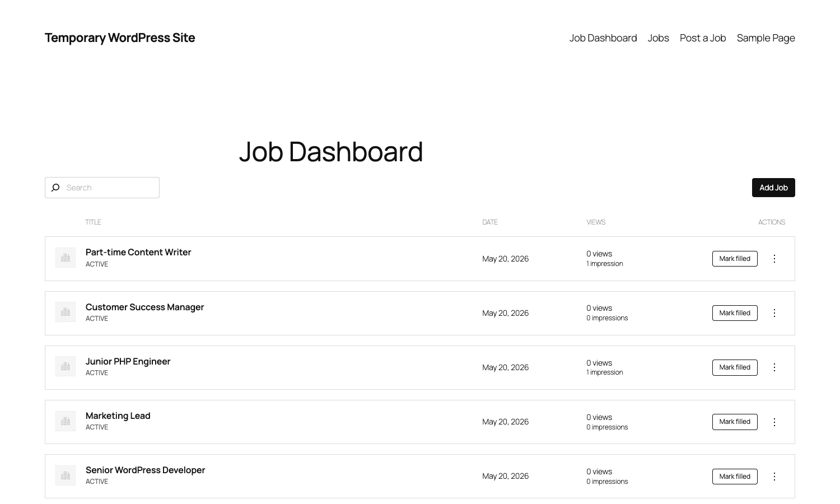Open Junior PHP Engineer job title
Image resolution: width=840 pixels, height=504 pixels.
click(128, 361)
